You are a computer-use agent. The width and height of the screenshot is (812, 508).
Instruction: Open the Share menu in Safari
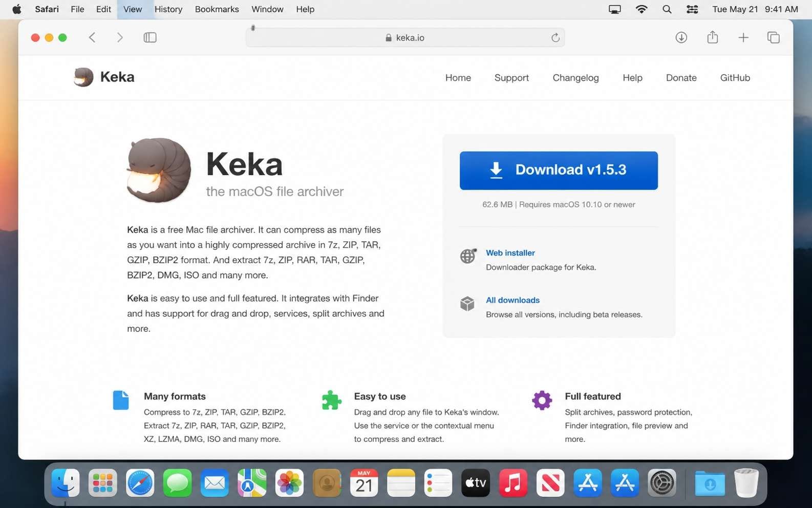click(712, 37)
